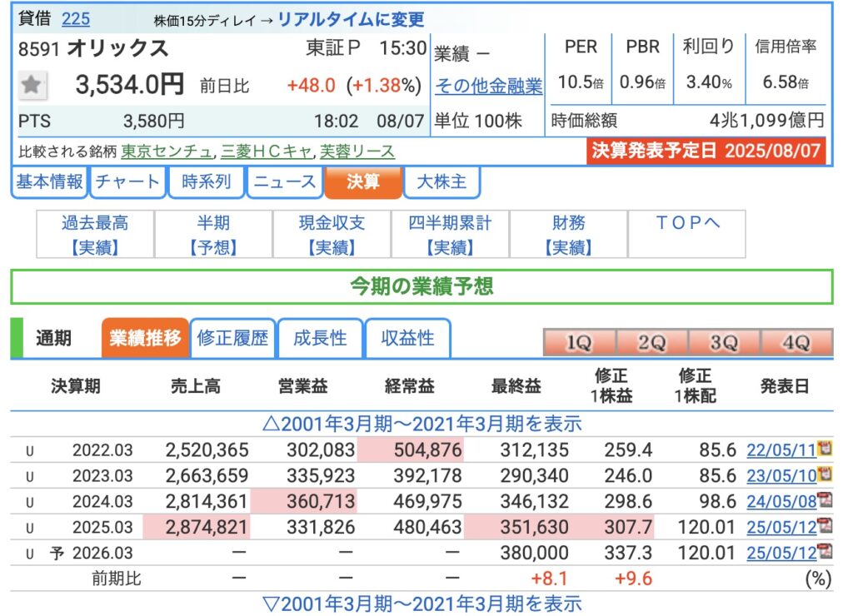Click the 利回り 3.40% value
853x616 pixels.
point(709,82)
